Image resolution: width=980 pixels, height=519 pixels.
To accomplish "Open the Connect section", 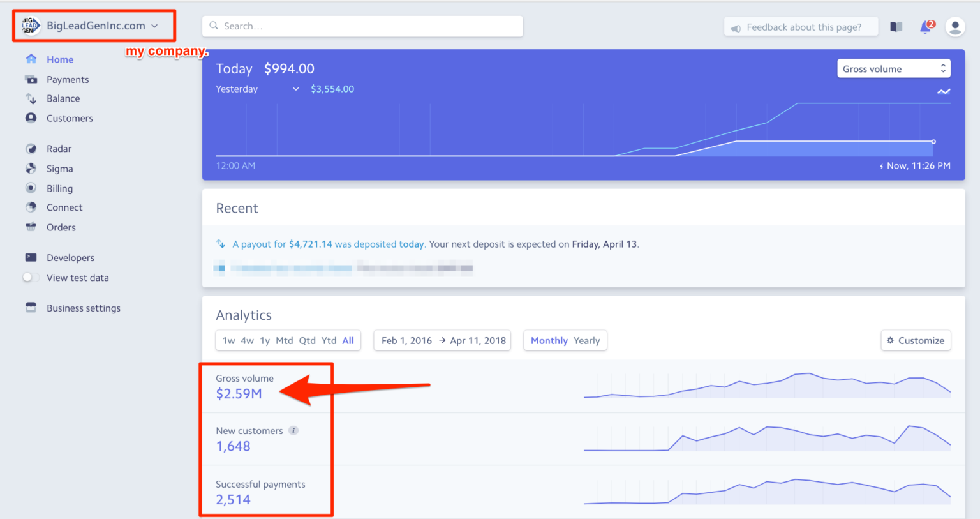I will (64, 207).
